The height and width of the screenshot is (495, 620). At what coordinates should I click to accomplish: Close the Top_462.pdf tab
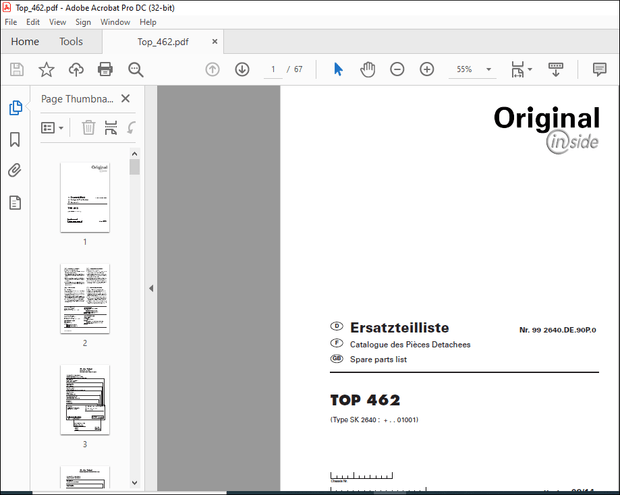[215, 41]
